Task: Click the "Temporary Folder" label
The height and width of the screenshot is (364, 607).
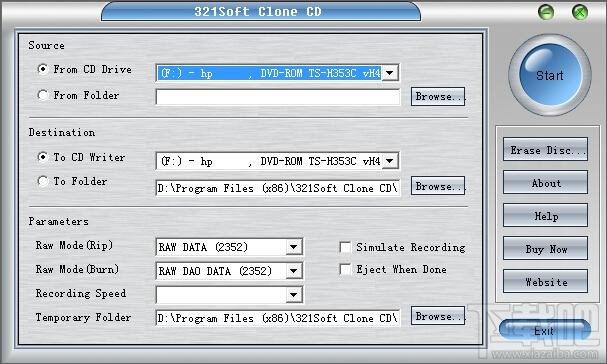Action: [83, 318]
